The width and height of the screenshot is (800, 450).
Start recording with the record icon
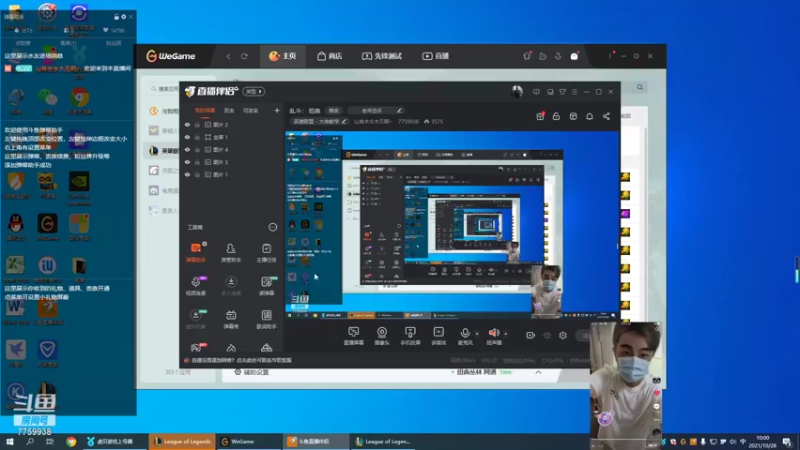point(531,335)
